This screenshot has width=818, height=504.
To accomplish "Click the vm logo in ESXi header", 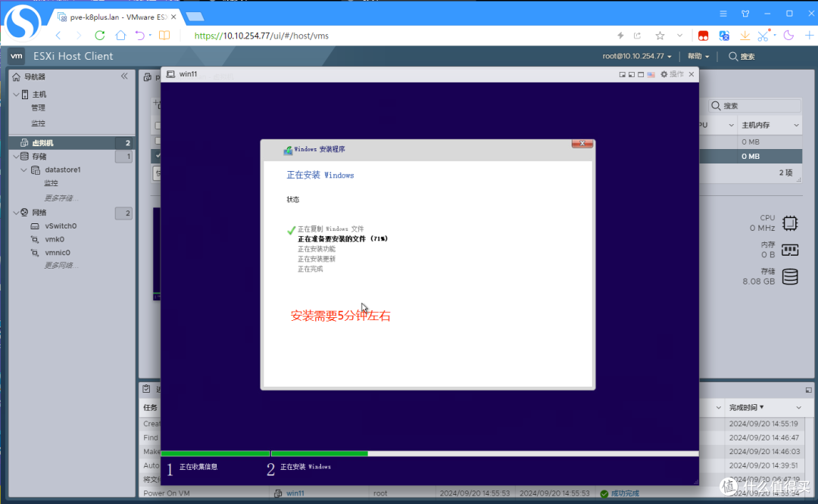I will pyautogui.click(x=17, y=56).
